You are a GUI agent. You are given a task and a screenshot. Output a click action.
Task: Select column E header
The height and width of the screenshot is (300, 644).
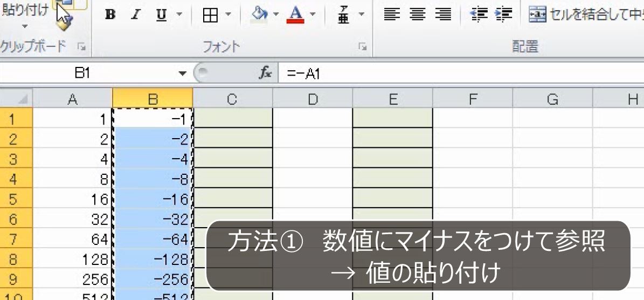coord(393,99)
